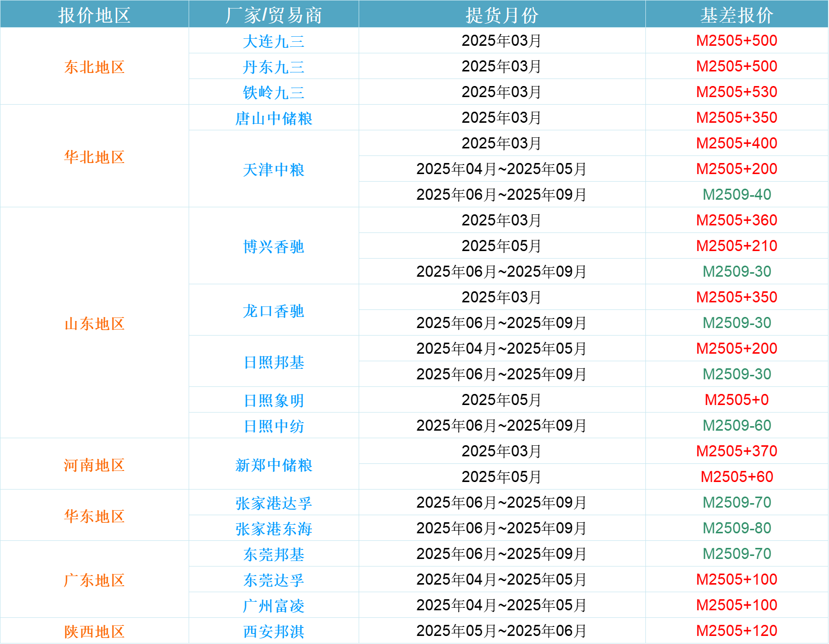The width and height of the screenshot is (829, 644).
Task: Open the 西安邦淇 supplier link
Action: click(x=274, y=631)
